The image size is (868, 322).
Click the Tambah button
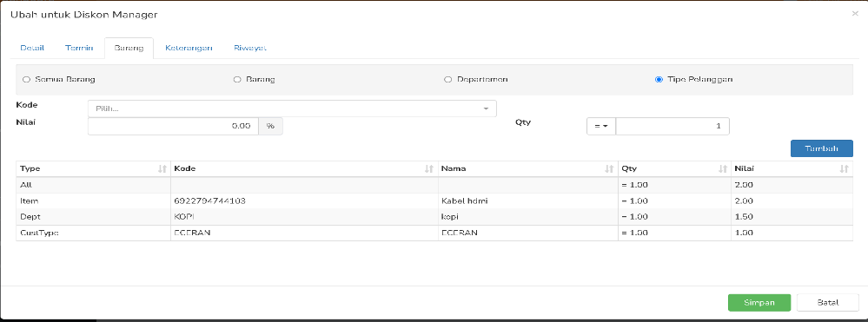point(821,148)
